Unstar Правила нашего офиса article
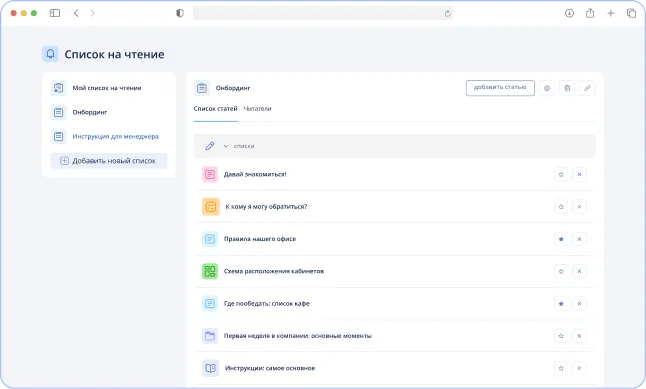This screenshot has height=389, width=646. [x=561, y=239]
